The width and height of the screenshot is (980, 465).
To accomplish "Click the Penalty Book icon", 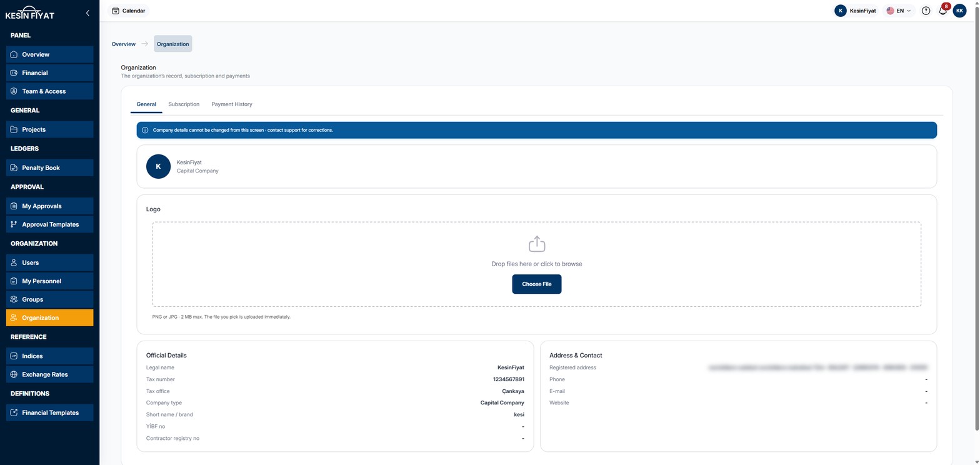I will pyautogui.click(x=14, y=167).
